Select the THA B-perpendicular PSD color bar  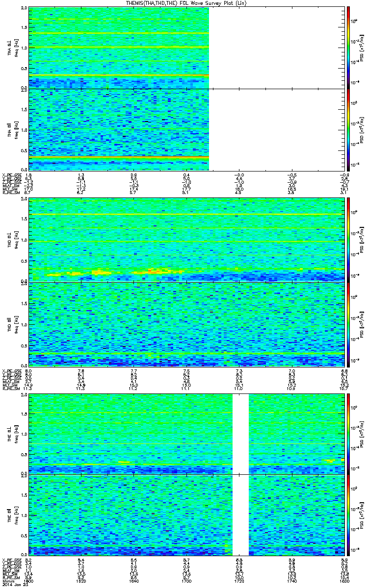coord(348,47)
